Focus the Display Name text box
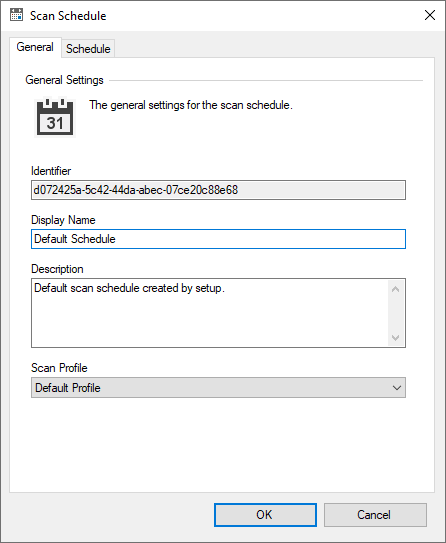 pyautogui.click(x=218, y=239)
